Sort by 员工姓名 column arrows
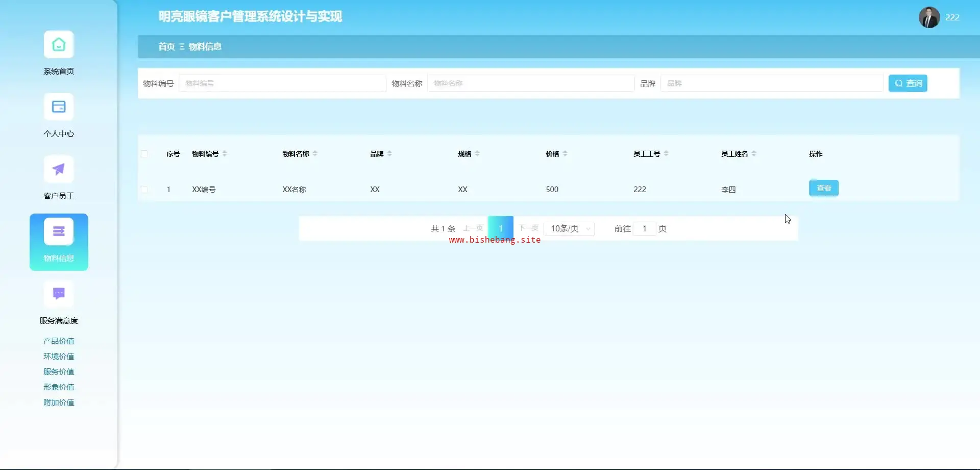The width and height of the screenshot is (980, 470). coord(754,154)
